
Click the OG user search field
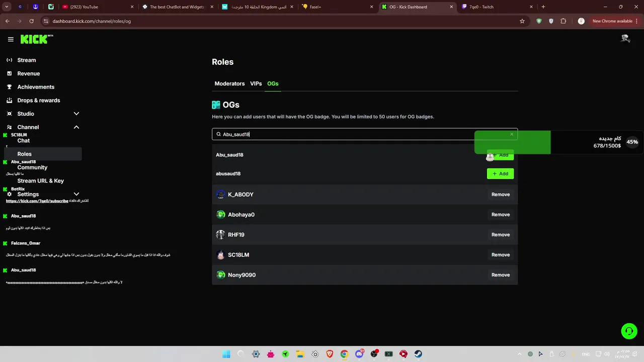click(x=365, y=134)
